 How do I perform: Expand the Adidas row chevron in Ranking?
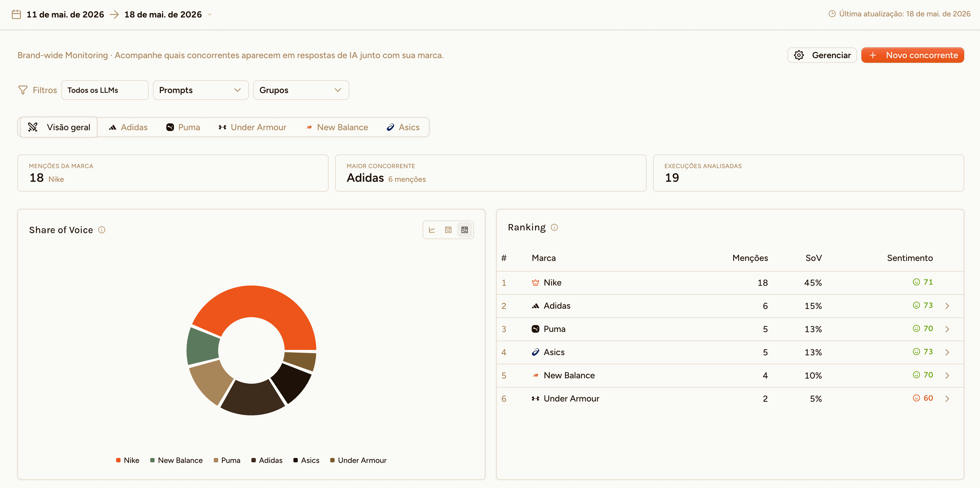tap(947, 306)
